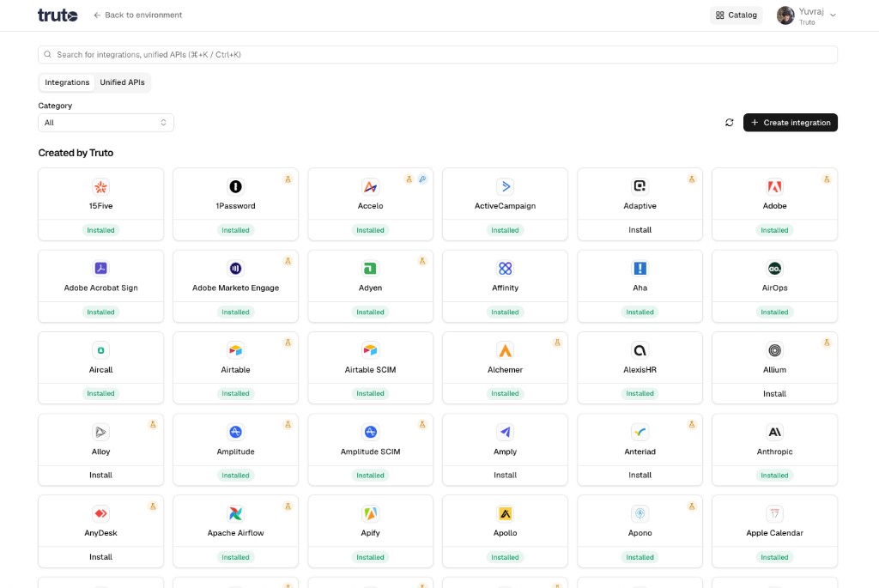Click the beta flask badge on 1Password card
This screenshot has height=588, width=879.
(x=288, y=179)
